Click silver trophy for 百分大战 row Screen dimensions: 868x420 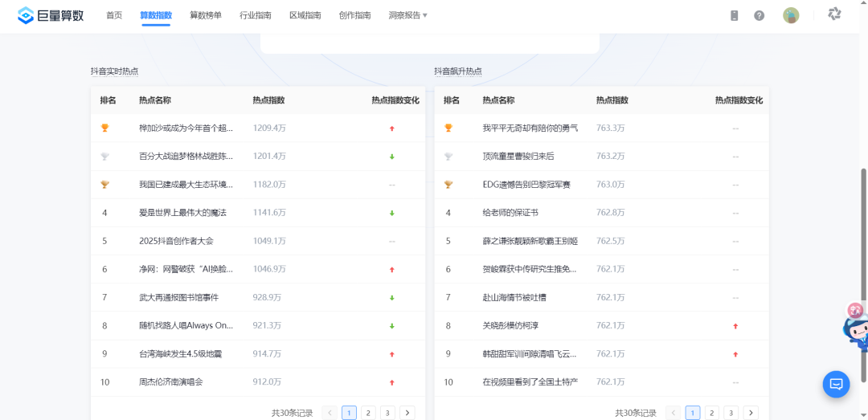(x=104, y=157)
